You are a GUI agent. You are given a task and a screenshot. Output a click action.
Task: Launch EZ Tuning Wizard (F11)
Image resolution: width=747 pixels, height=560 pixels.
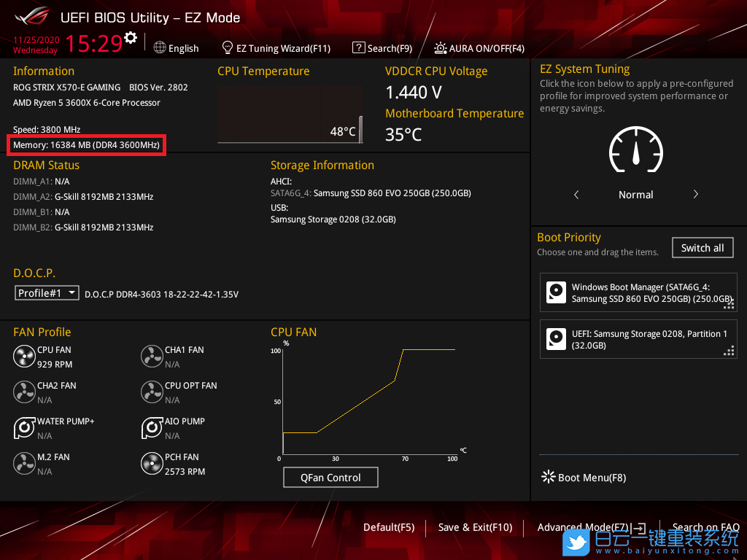(x=276, y=48)
